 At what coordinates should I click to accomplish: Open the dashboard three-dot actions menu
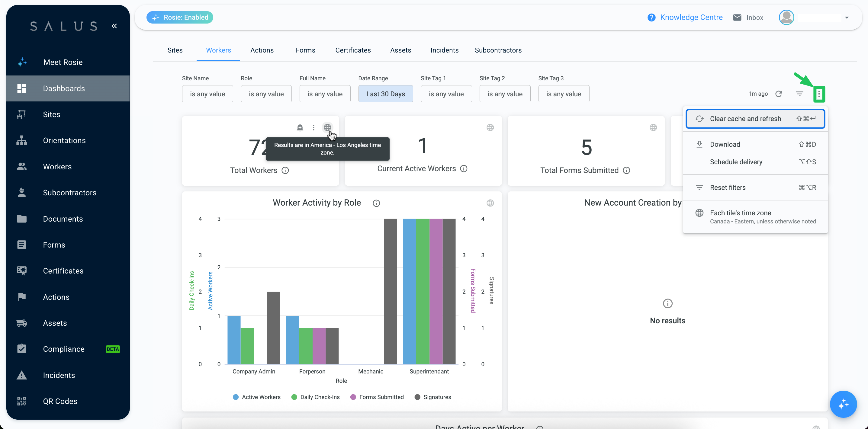click(819, 94)
